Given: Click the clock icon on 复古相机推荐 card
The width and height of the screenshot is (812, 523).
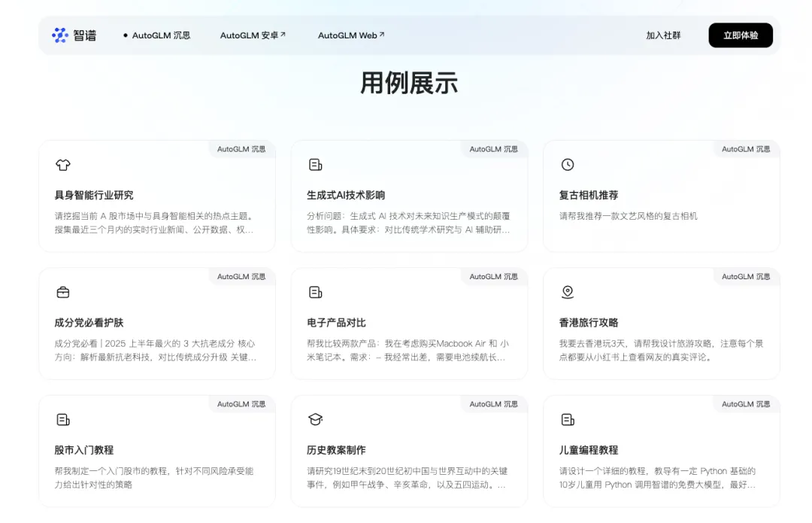Looking at the screenshot, I should tap(568, 165).
